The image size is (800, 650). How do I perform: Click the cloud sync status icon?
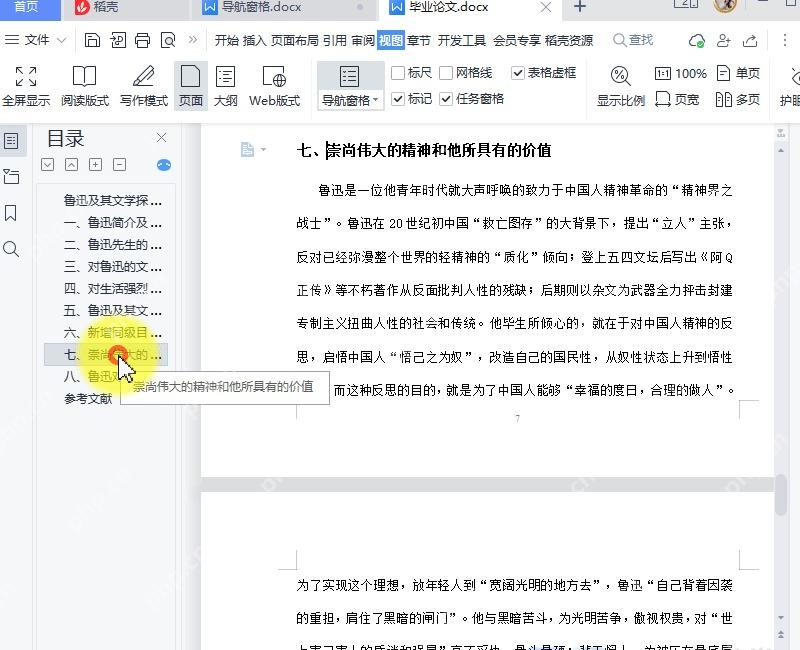pyautogui.click(x=696, y=40)
